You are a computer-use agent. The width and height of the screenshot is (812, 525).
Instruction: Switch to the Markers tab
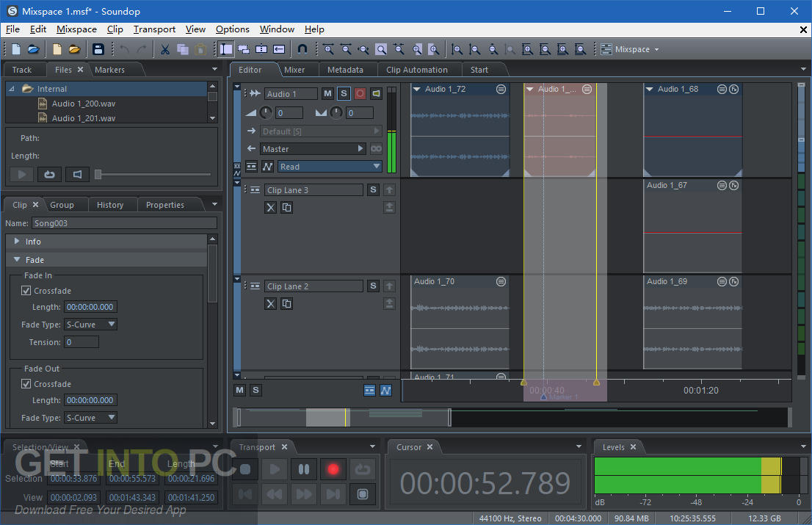pyautogui.click(x=109, y=70)
